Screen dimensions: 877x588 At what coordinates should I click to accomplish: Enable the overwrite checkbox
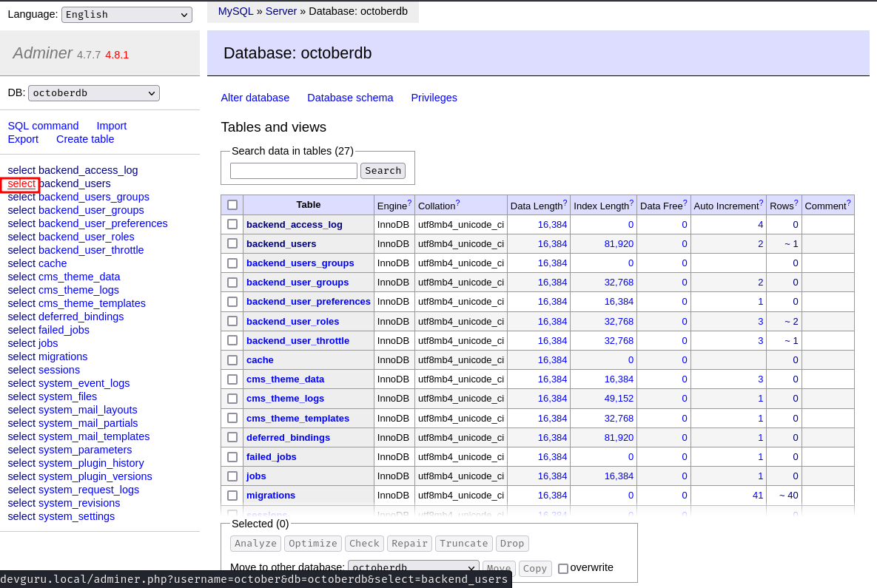point(563,568)
